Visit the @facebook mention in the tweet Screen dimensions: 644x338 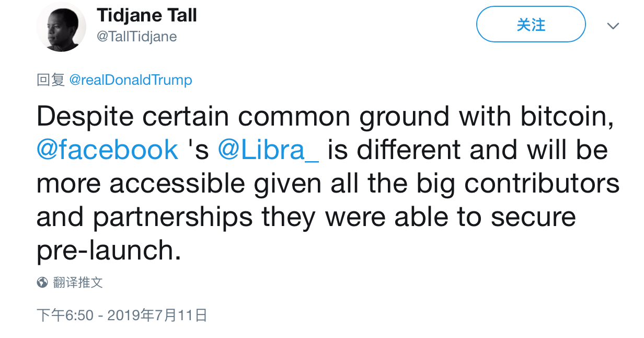point(107,151)
